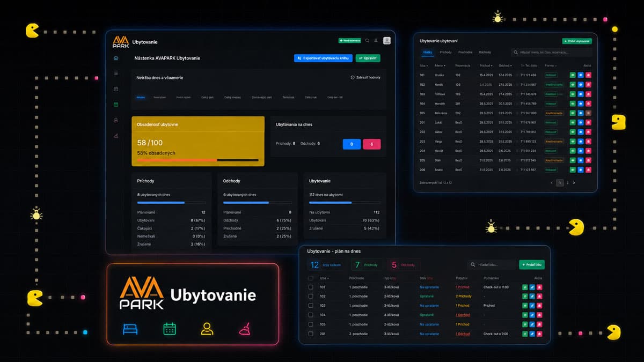Click 'Exportovať ubytovaciu knihu' button
The image size is (644, 362).
pos(323,58)
